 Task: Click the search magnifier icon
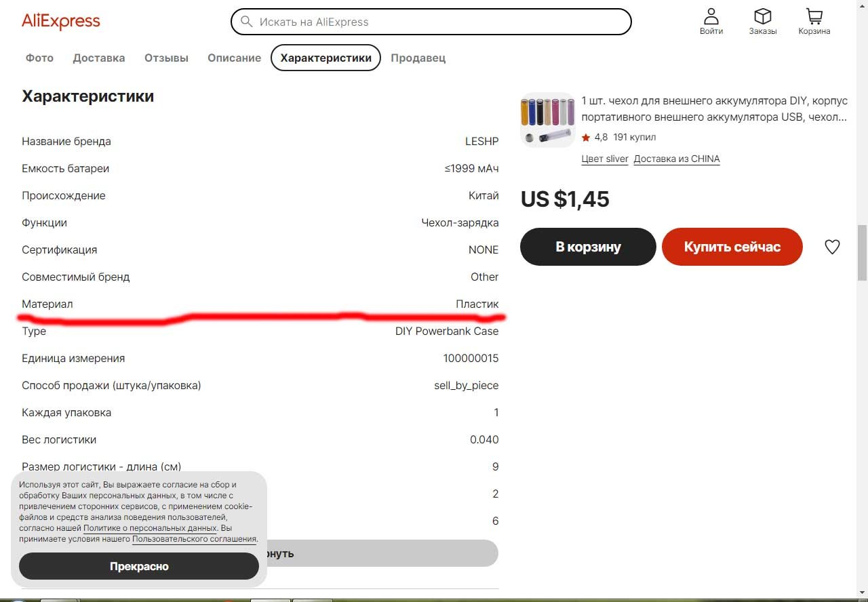[x=247, y=22]
